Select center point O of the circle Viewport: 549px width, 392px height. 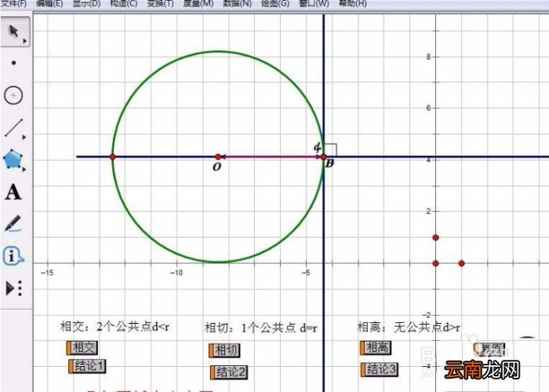pyautogui.click(x=218, y=157)
